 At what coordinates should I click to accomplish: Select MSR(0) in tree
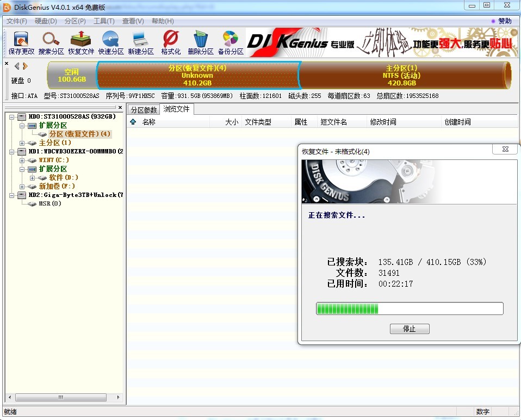click(x=50, y=203)
